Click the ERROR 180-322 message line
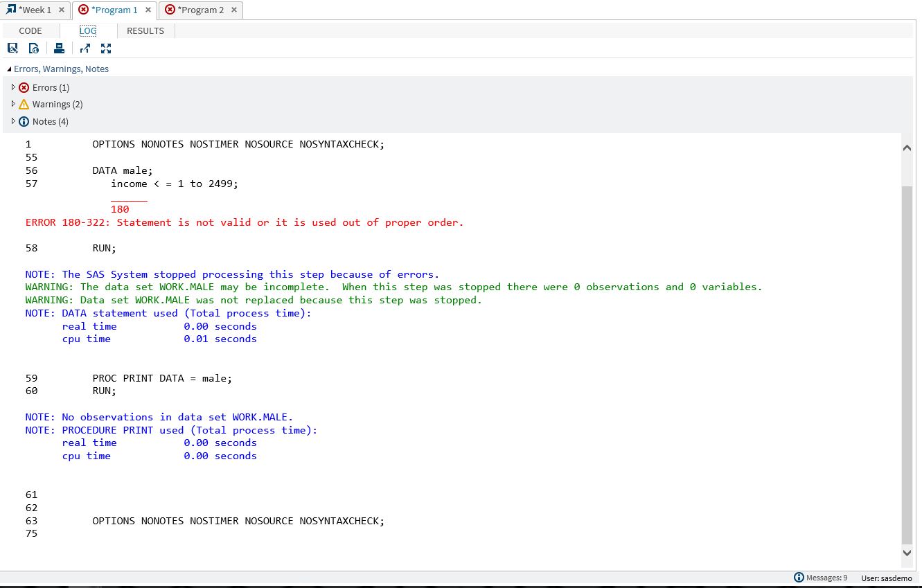The image size is (922, 588). [244, 222]
